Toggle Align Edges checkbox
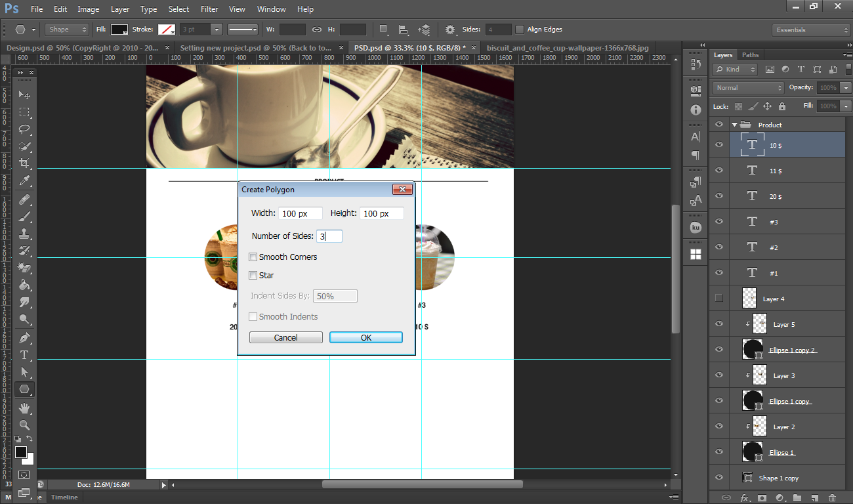This screenshot has width=853, height=504. [x=520, y=30]
